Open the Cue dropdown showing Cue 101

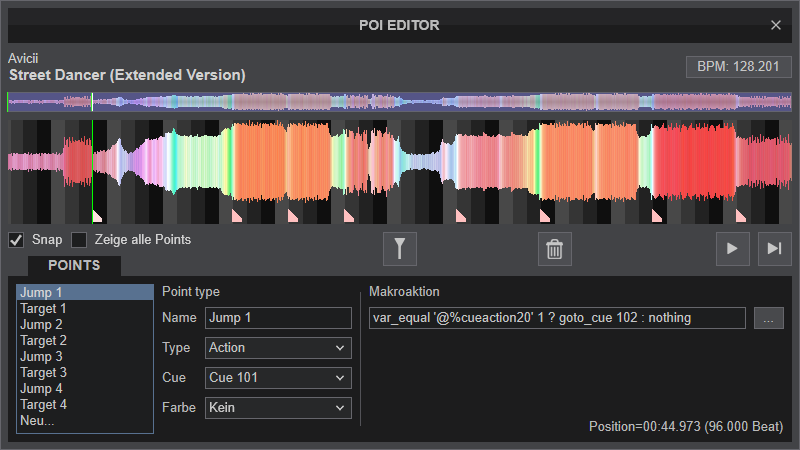pyautogui.click(x=278, y=378)
